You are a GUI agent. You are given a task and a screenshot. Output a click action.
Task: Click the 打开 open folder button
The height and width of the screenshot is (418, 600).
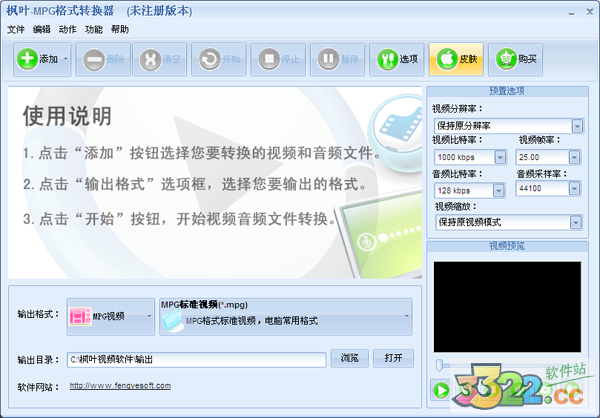pos(393,358)
